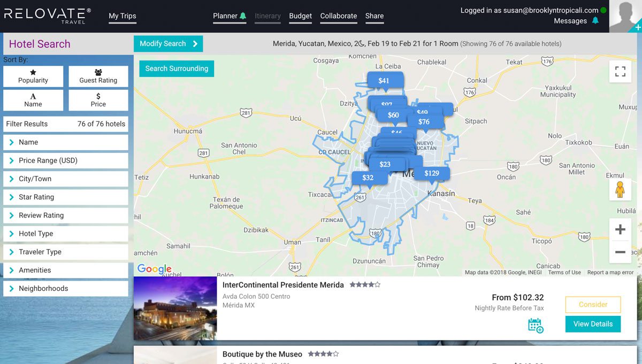642x364 pixels.
Task: Expand the City/Town filter
Action: (66, 179)
